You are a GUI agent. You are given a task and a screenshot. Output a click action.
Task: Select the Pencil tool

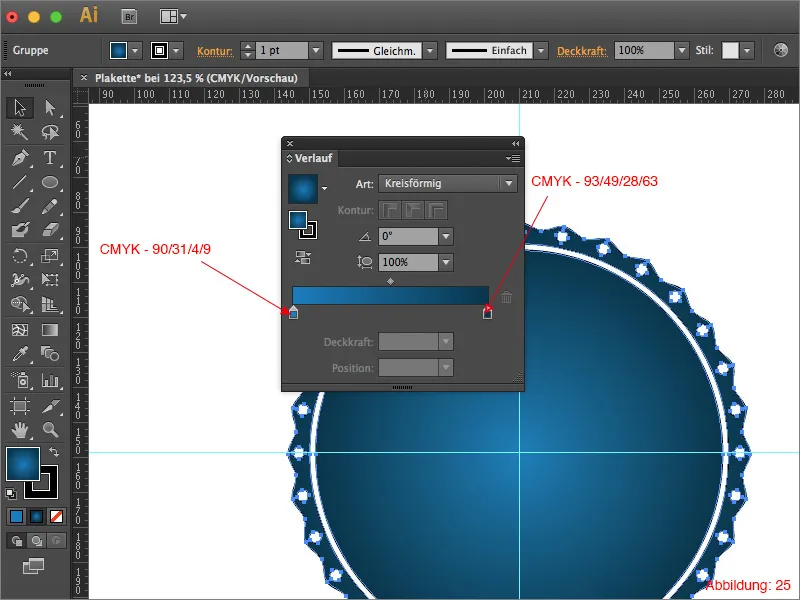pos(49,206)
